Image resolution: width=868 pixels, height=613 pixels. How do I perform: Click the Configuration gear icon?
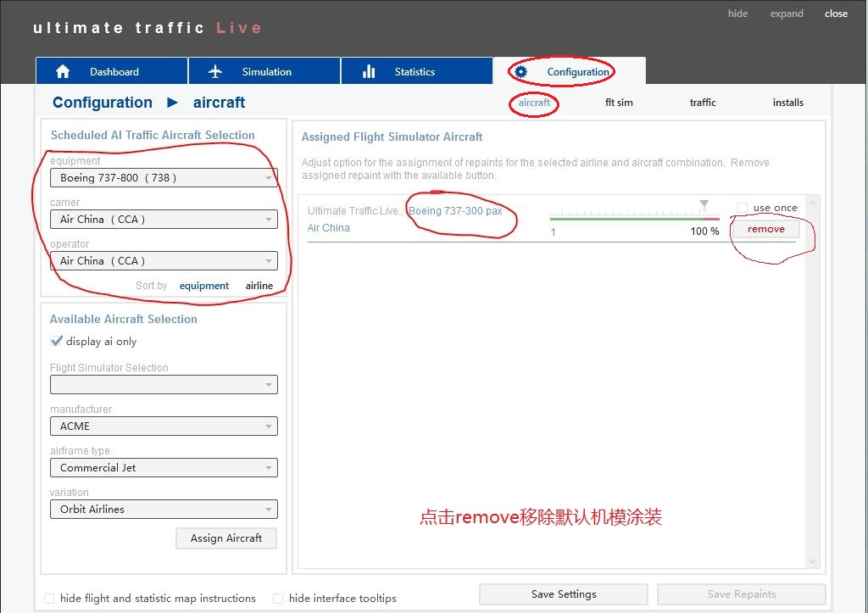(x=521, y=71)
